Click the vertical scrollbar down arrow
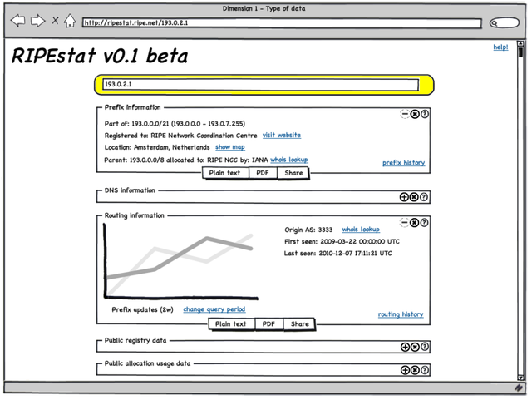 click(x=520, y=378)
